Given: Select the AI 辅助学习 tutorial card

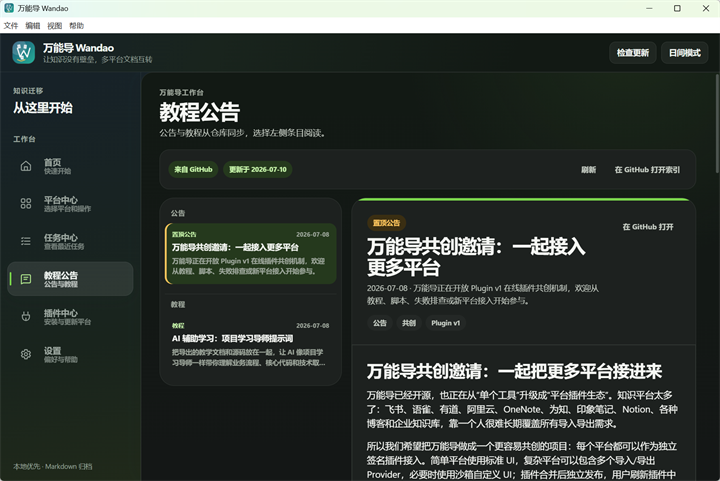Looking at the screenshot, I should pos(251,345).
